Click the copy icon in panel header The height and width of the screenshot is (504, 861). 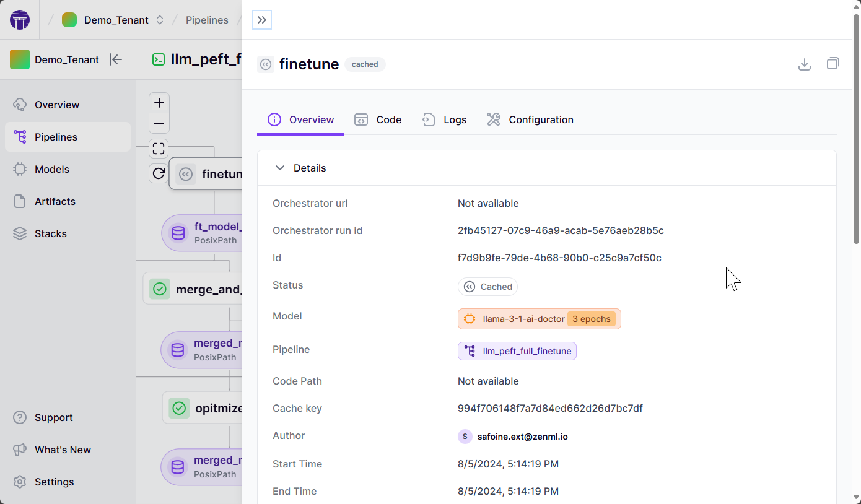(x=833, y=64)
